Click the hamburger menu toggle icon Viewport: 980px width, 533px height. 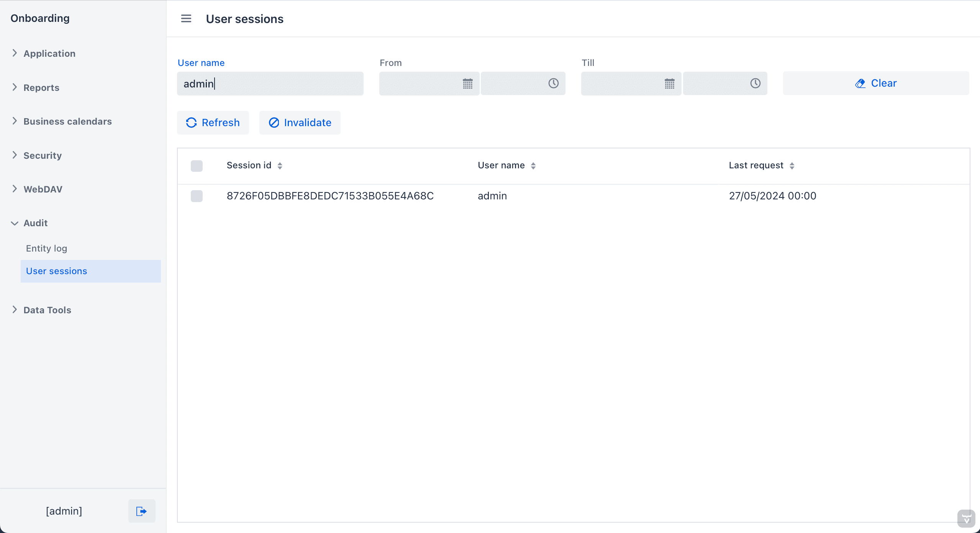(186, 18)
